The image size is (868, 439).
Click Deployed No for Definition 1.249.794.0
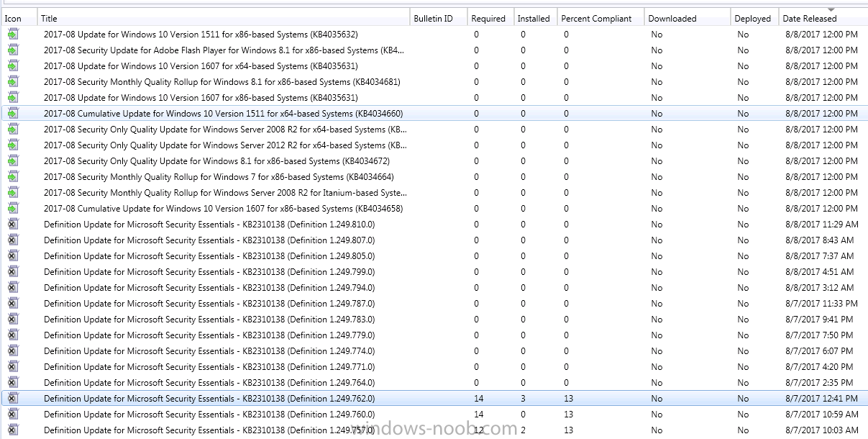[743, 288]
